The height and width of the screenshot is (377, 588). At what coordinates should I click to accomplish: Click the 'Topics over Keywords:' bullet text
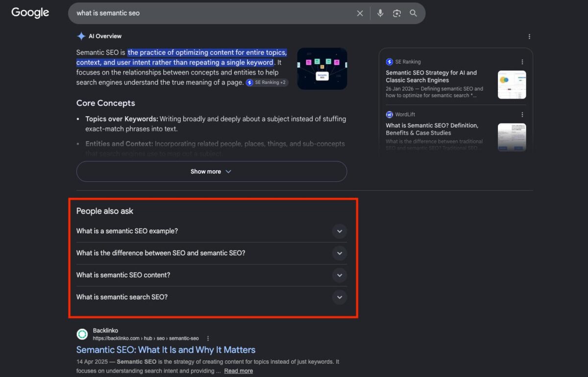coord(122,119)
